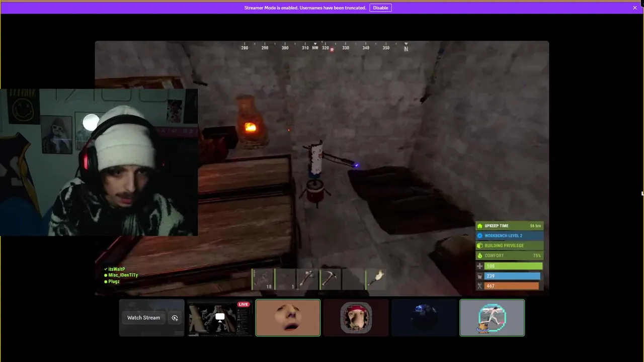
Task: Click the Disable streamer mode button
Action: [x=380, y=8]
